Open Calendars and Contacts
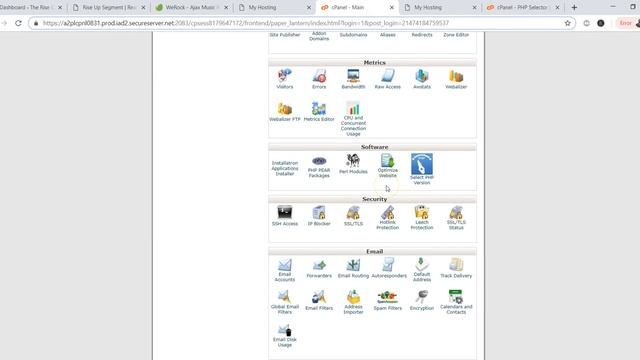640x360 pixels. tap(456, 302)
